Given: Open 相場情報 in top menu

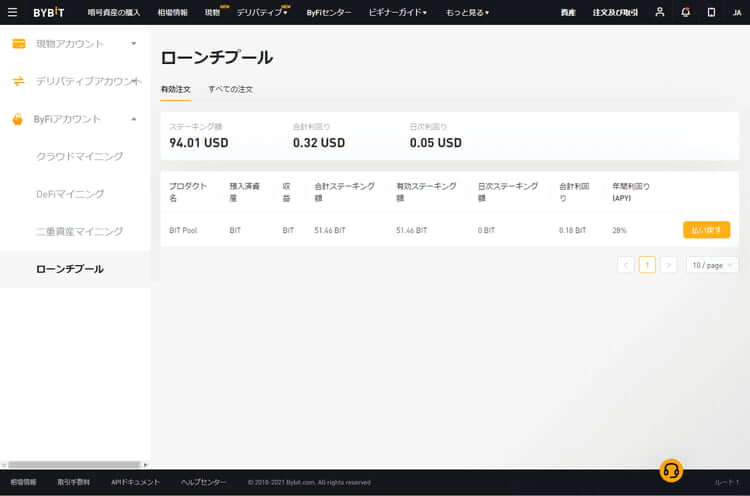Looking at the screenshot, I should [173, 13].
